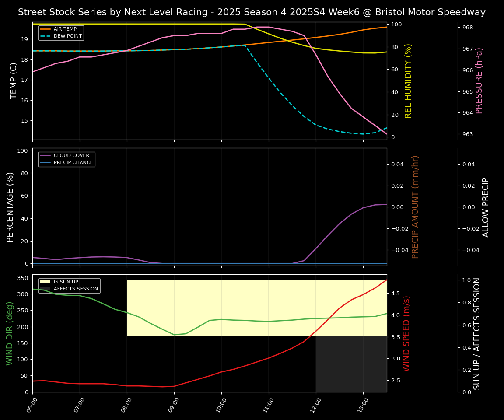Viewport: 504px width, 420px height.
Task: Click the REL HUMIDITY (%) axis label
Action: (408, 80)
